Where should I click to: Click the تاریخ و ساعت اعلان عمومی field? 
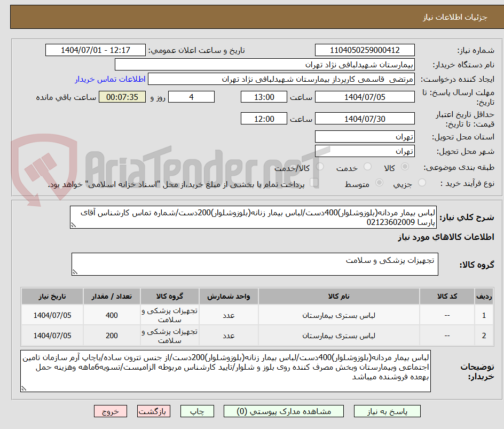click(x=95, y=50)
